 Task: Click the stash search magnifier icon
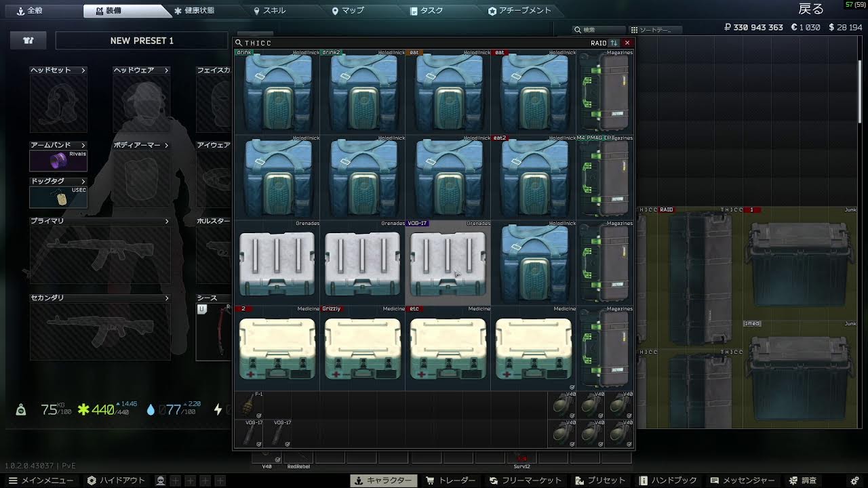pos(577,30)
